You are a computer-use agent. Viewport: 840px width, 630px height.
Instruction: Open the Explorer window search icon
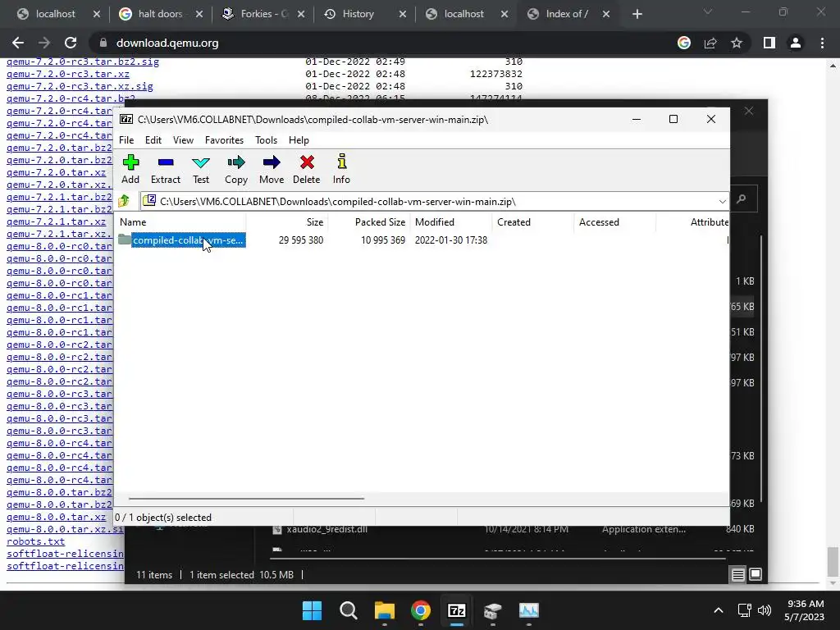point(742,199)
